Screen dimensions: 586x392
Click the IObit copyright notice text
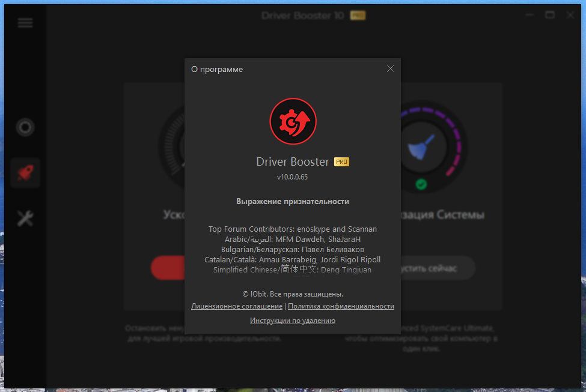pyautogui.click(x=293, y=294)
